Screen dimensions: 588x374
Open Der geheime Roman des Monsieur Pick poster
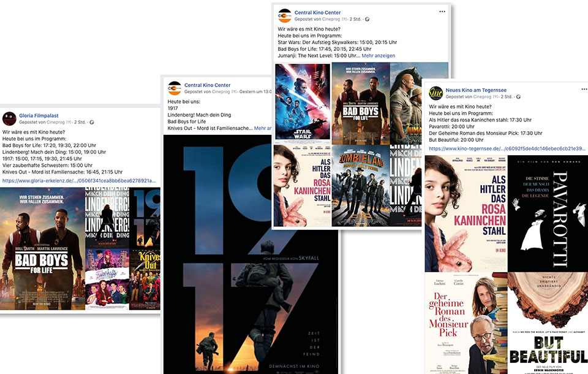pyautogui.click(x=466, y=323)
